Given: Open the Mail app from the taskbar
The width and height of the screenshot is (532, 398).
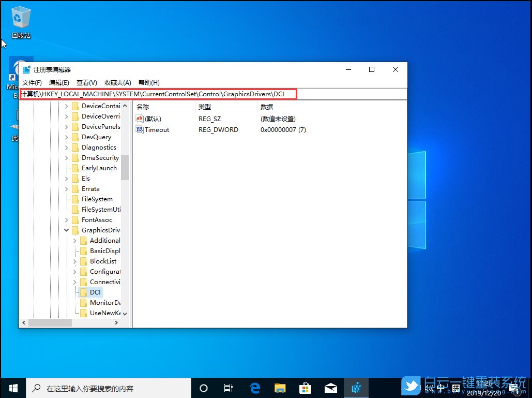Looking at the screenshot, I should point(331,388).
